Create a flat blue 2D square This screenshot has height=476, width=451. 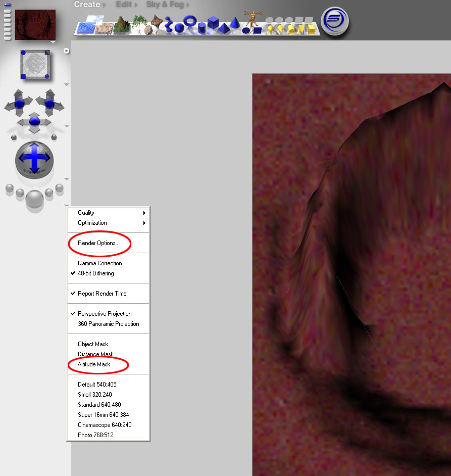[x=258, y=30]
